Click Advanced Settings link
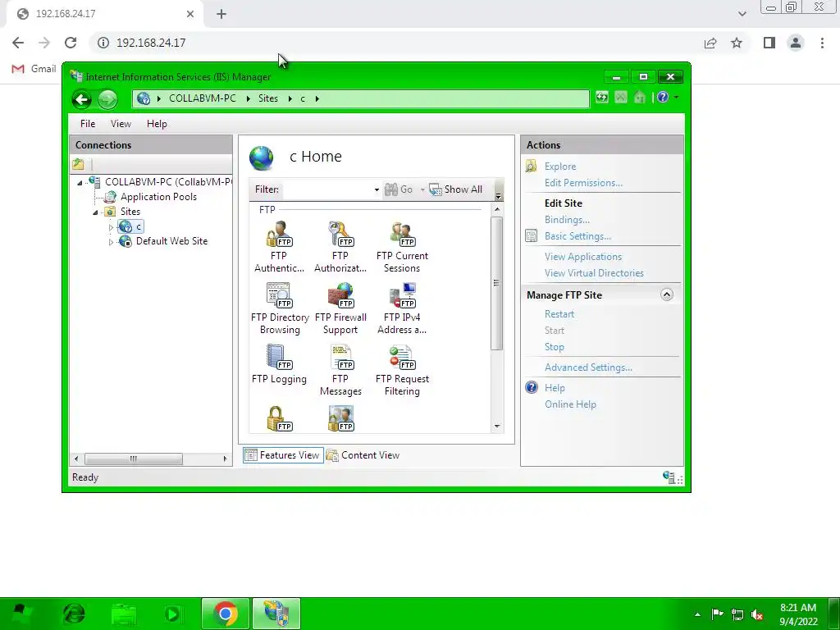Image resolution: width=840 pixels, height=630 pixels. pos(588,367)
